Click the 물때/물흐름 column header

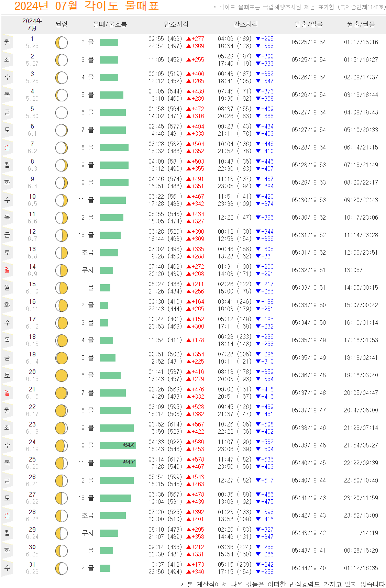tap(110, 24)
